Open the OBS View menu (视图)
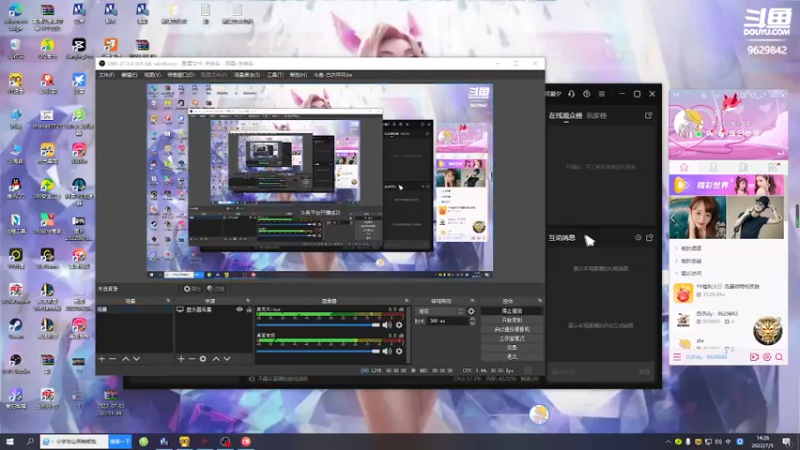This screenshot has height=450, width=800. tap(152, 75)
